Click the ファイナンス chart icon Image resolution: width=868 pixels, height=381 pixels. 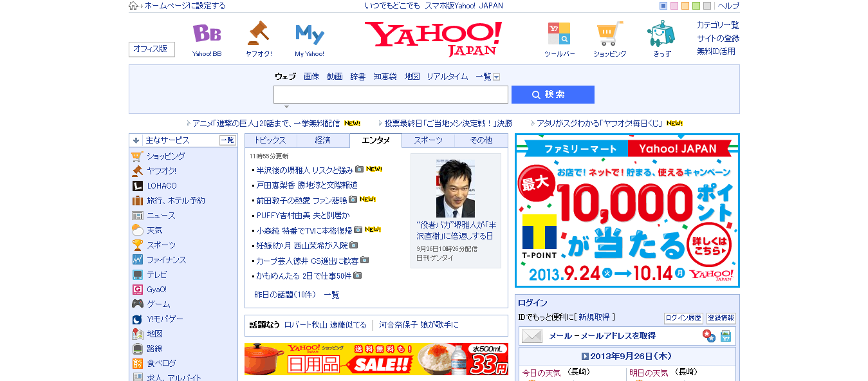(137, 259)
